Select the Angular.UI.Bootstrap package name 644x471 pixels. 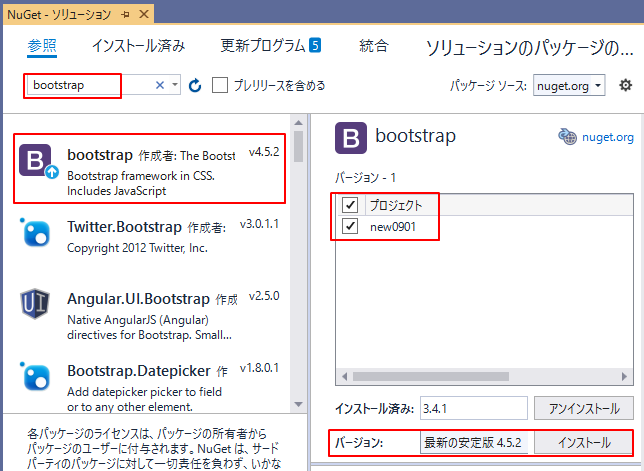click(x=138, y=299)
